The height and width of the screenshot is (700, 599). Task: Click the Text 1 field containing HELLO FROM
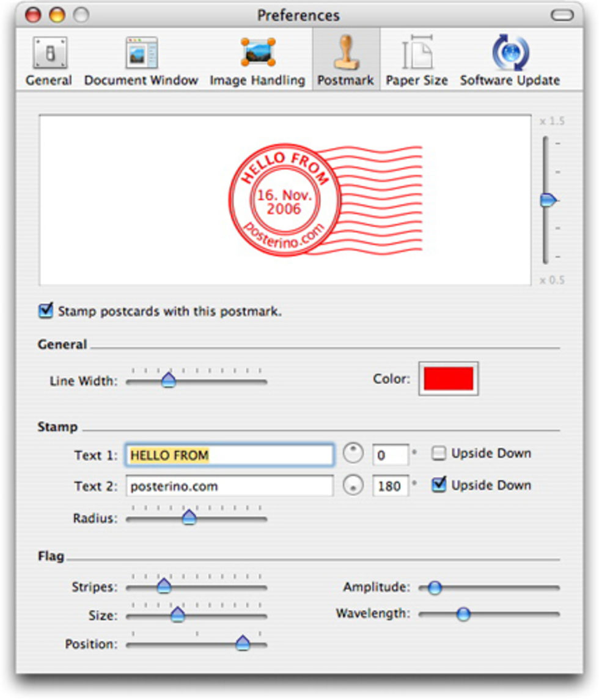pyautogui.click(x=230, y=455)
